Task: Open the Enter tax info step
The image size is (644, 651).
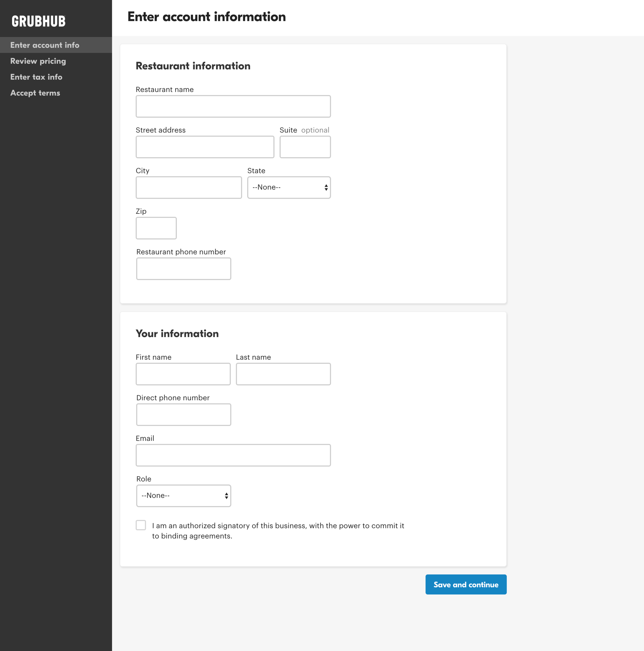Action: pos(36,77)
